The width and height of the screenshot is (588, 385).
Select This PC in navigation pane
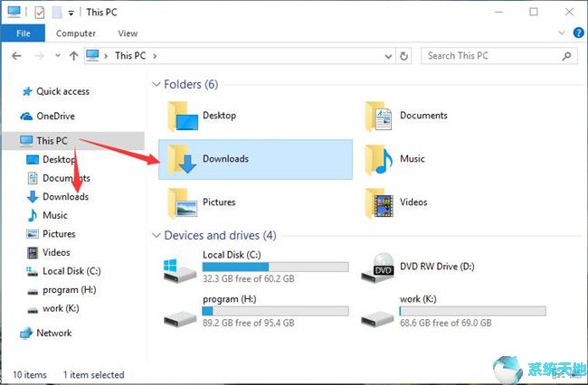pyautogui.click(x=73, y=141)
